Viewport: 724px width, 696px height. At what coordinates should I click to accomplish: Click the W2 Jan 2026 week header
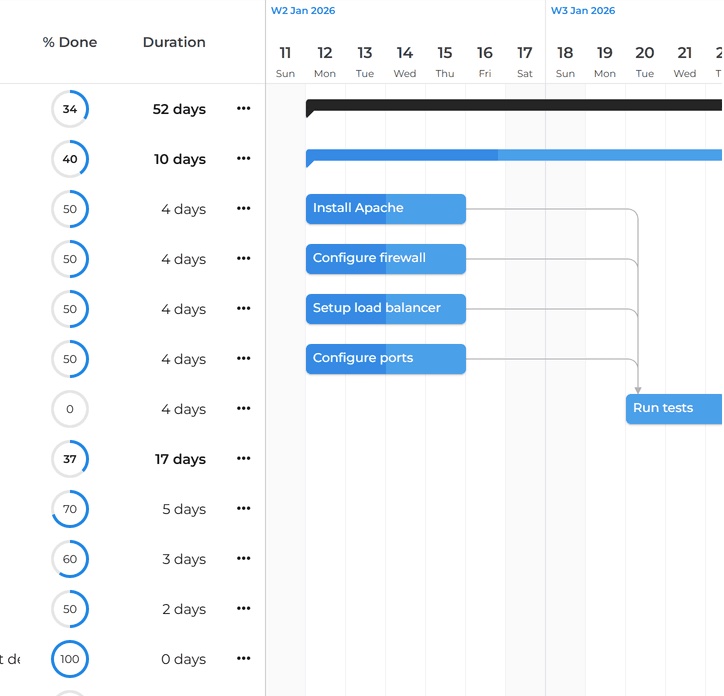[303, 11]
